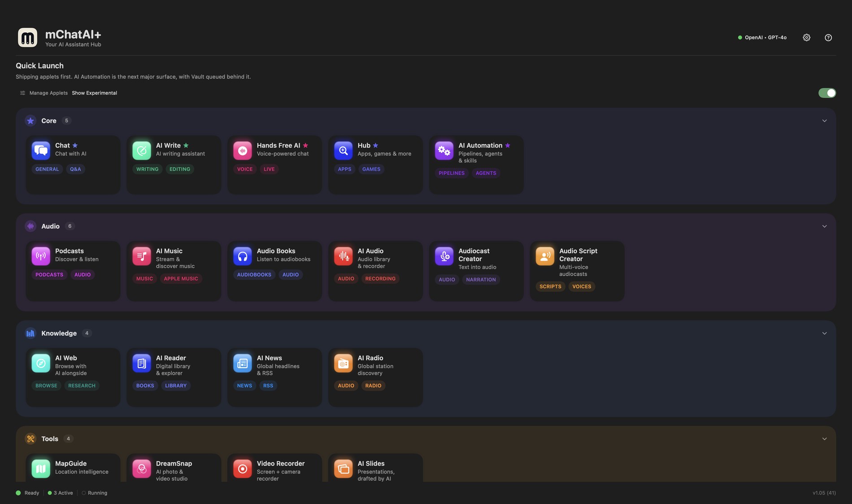Launch AI Web compass icon
Image resolution: width=852 pixels, height=504 pixels.
click(x=41, y=363)
